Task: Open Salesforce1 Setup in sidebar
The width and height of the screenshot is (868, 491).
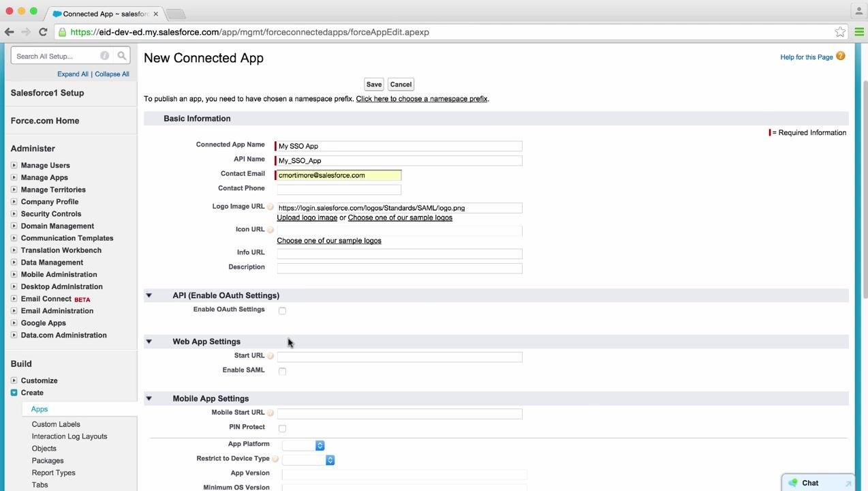Action: click(47, 93)
